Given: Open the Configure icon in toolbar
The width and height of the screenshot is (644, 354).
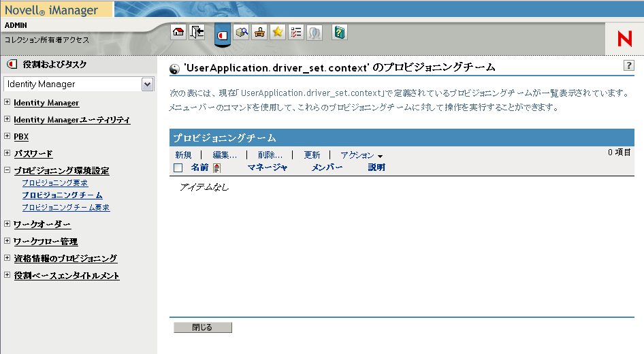Looking at the screenshot, I should 259,32.
